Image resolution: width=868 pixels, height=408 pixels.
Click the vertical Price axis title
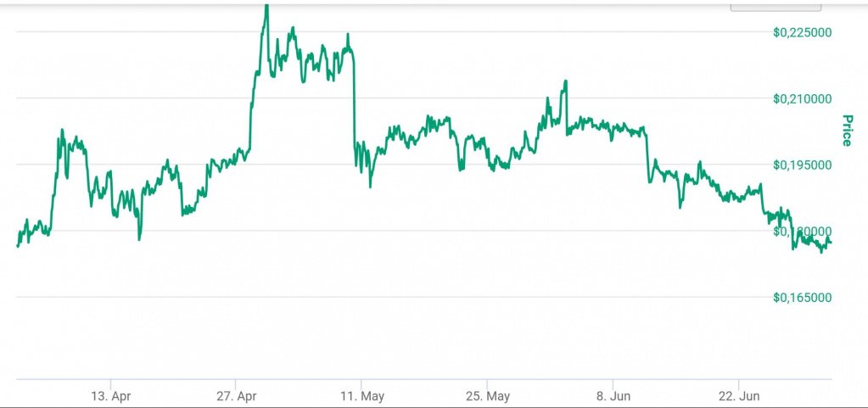[x=845, y=131]
